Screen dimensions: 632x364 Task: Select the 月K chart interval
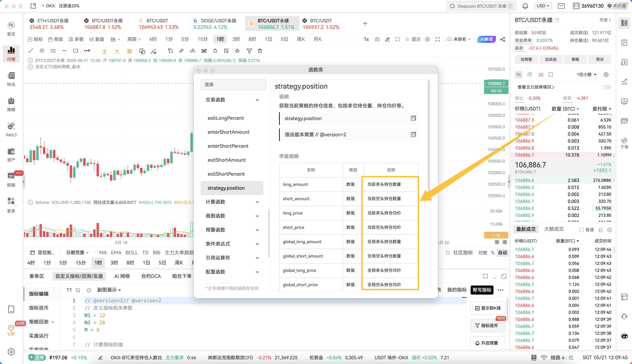coord(318,39)
